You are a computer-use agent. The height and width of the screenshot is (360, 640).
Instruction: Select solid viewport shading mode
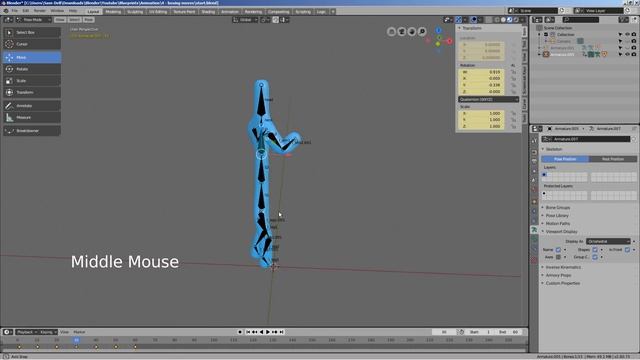pyautogui.click(x=503, y=20)
